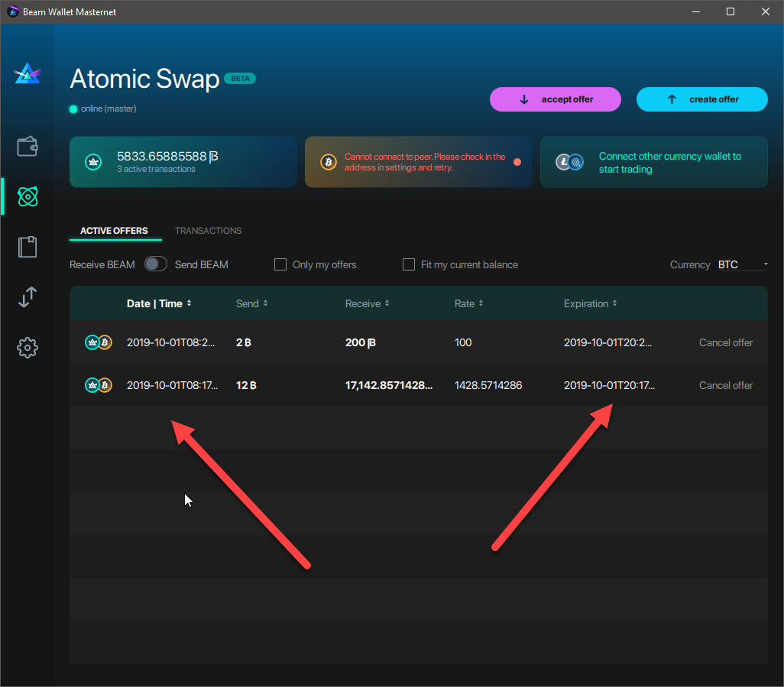
Task: Click the 200 BEAM receive amount
Action: point(360,342)
